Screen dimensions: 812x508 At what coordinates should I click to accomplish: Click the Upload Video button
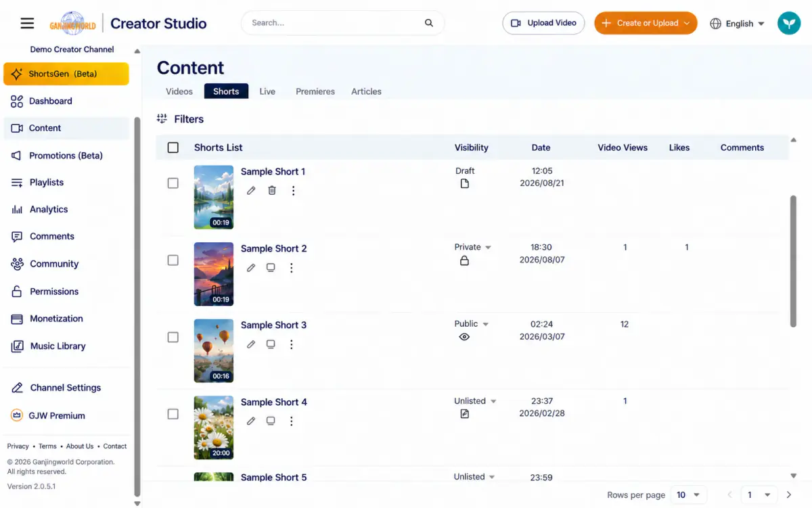click(543, 23)
